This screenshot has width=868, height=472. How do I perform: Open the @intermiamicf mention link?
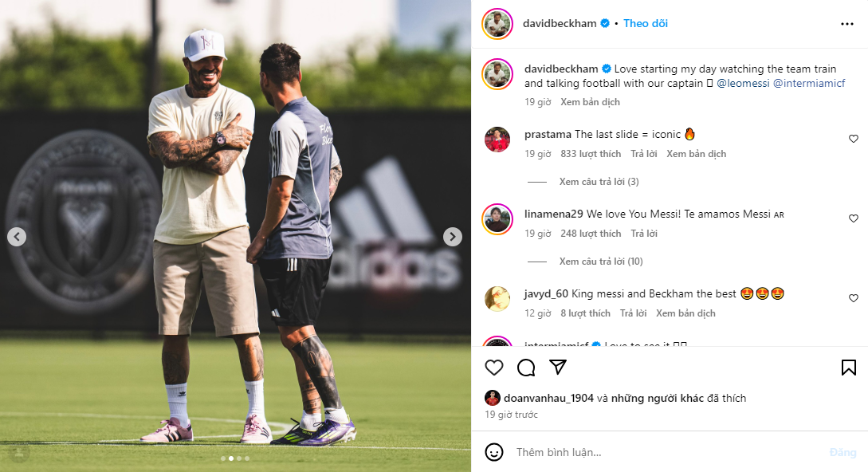click(x=809, y=83)
